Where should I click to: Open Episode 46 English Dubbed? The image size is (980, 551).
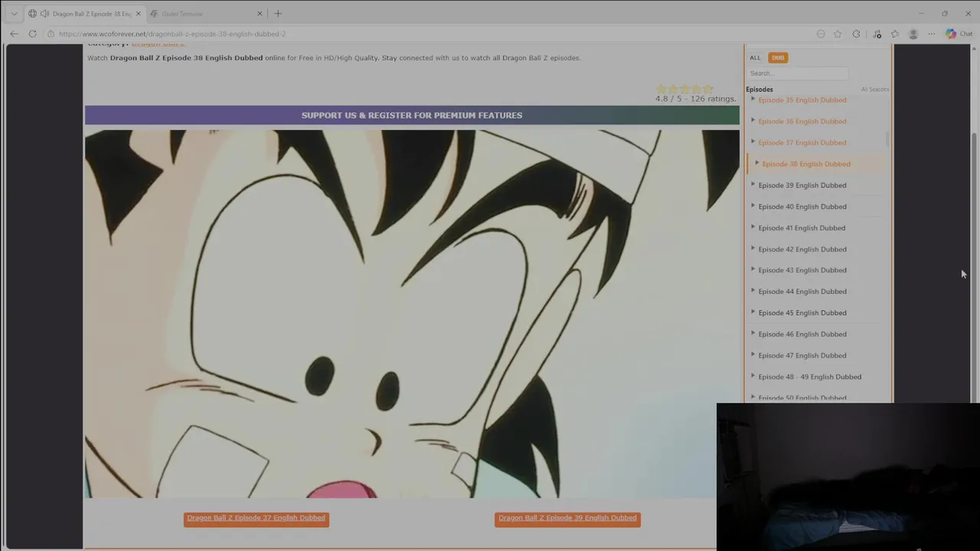(x=802, y=334)
